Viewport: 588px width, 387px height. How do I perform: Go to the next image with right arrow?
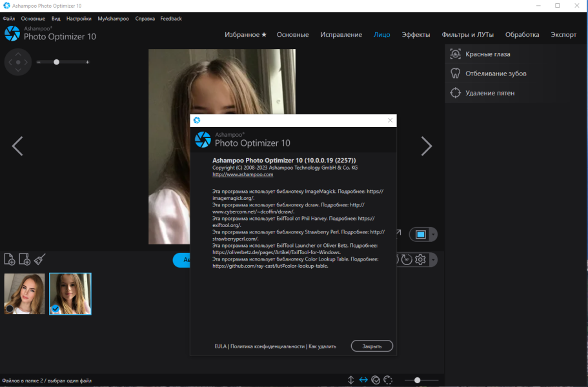click(427, 146)
